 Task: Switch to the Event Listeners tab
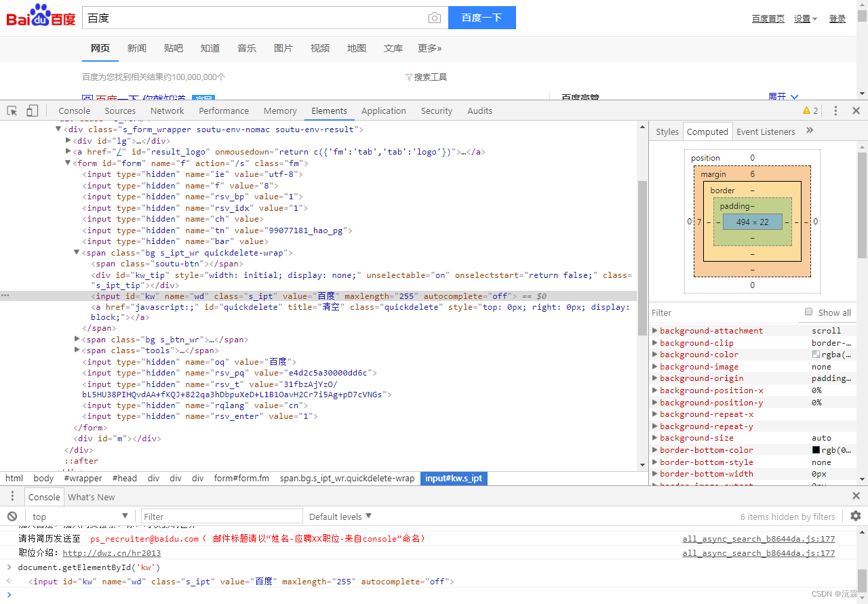point(766,132)
